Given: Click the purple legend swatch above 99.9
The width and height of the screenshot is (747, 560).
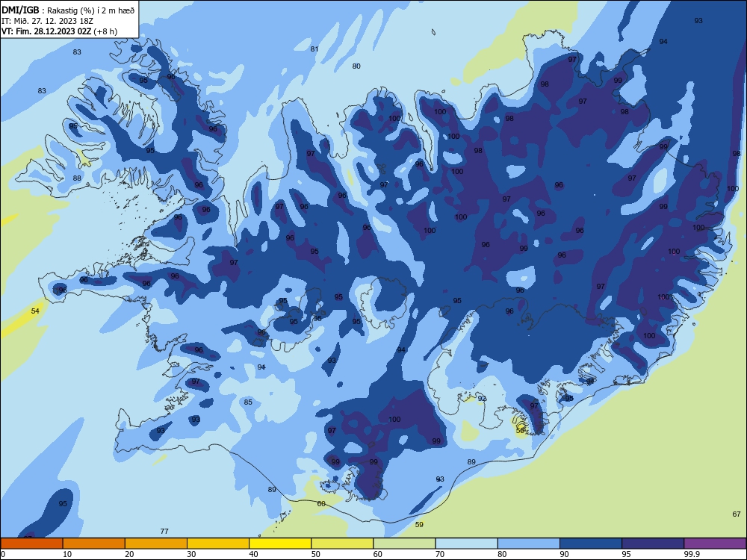Looking at the screenshot, I should pyautogui.click(x=715, y=544).
